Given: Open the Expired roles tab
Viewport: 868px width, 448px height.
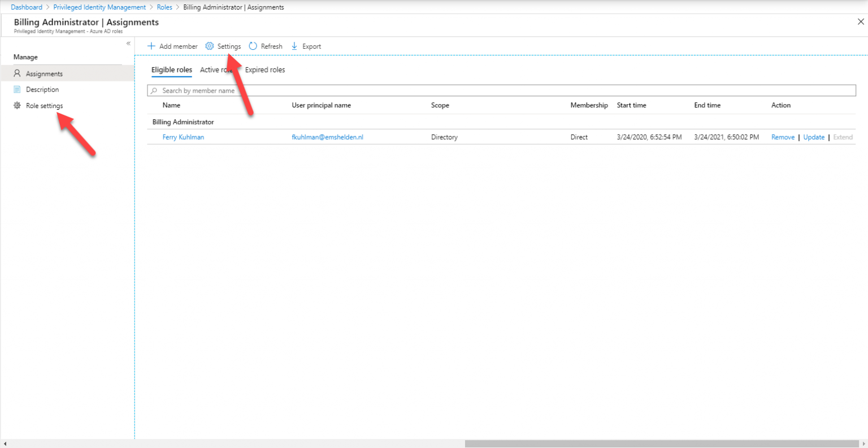Looking at the screenshot, I should pos(265,70).
